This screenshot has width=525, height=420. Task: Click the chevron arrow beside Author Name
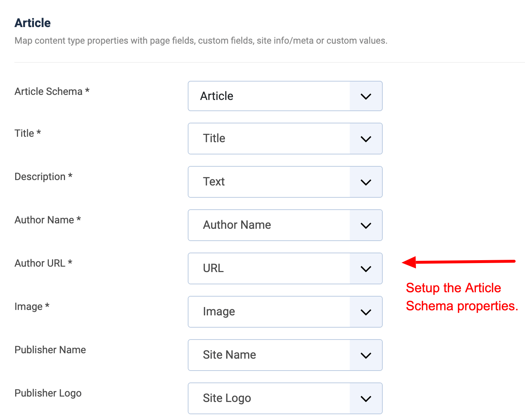[366, 225]
